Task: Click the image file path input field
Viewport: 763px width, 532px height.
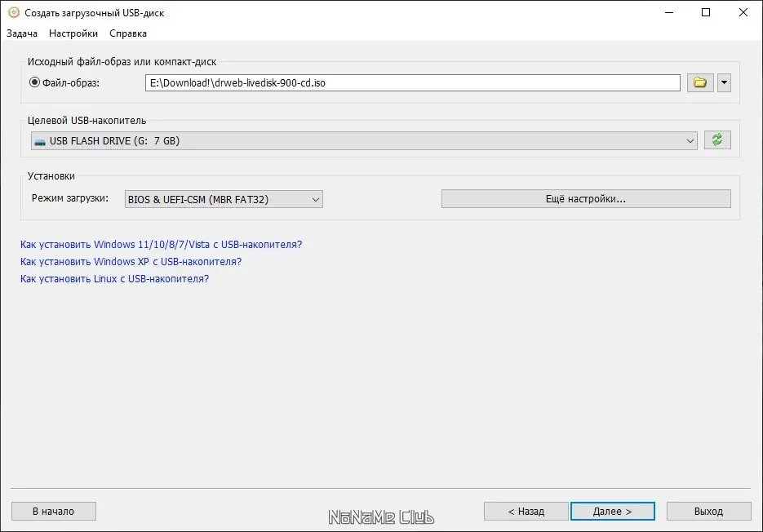Action: tap(413, 82)
